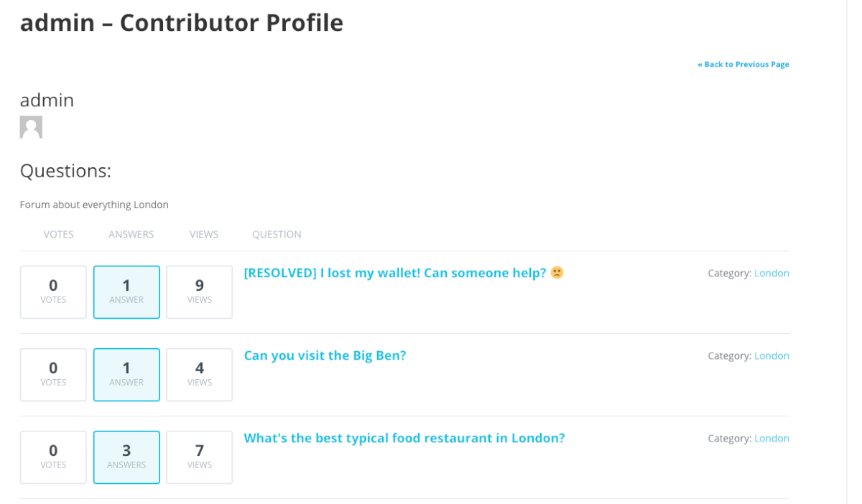The height and width of the screenshot is (504, 862).
Task: Click the admin avatar icon
Action: [31, 127]
